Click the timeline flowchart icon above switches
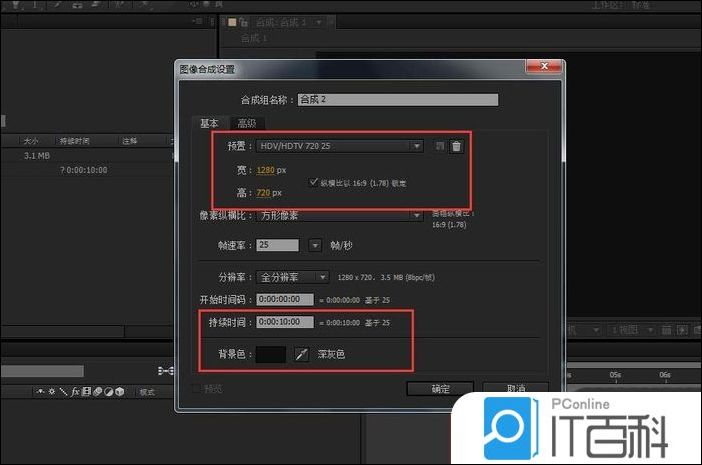This screenshot has width=702, height=465. pos(166,371)
